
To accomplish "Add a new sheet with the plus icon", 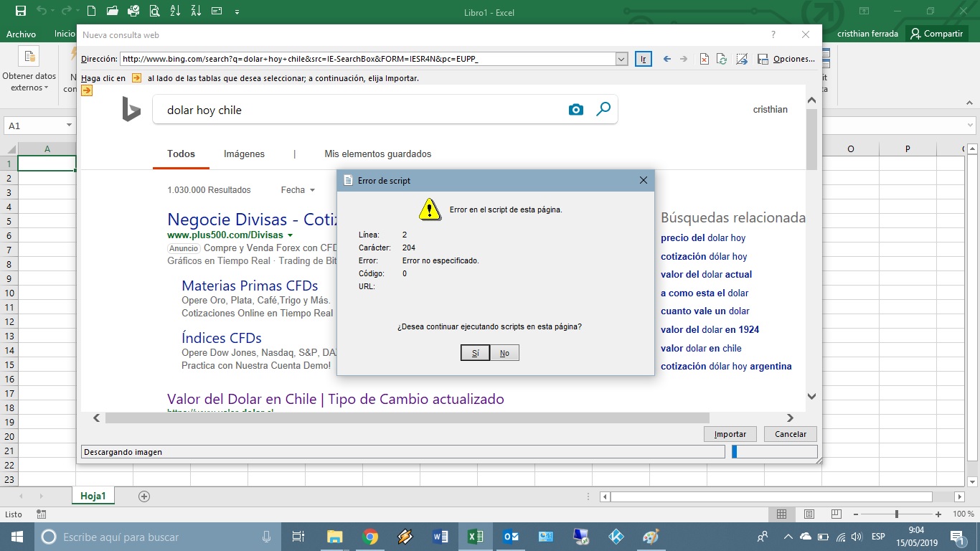I will [x=144, y=496].
